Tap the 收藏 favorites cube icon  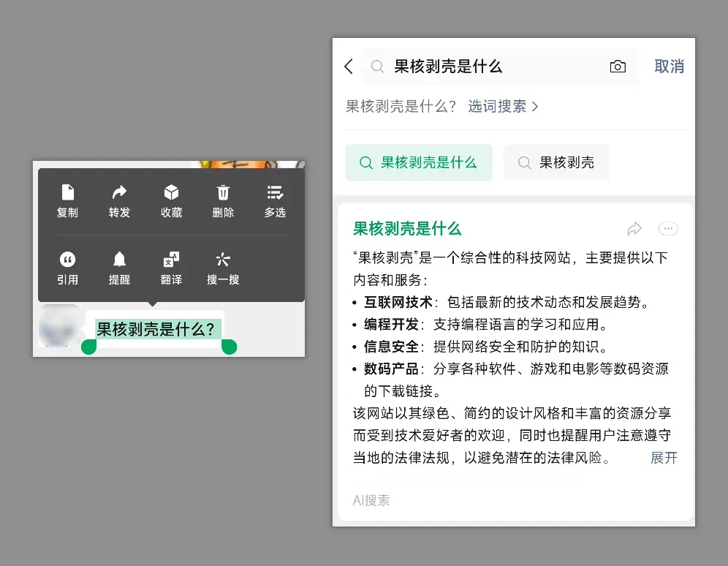171,192
